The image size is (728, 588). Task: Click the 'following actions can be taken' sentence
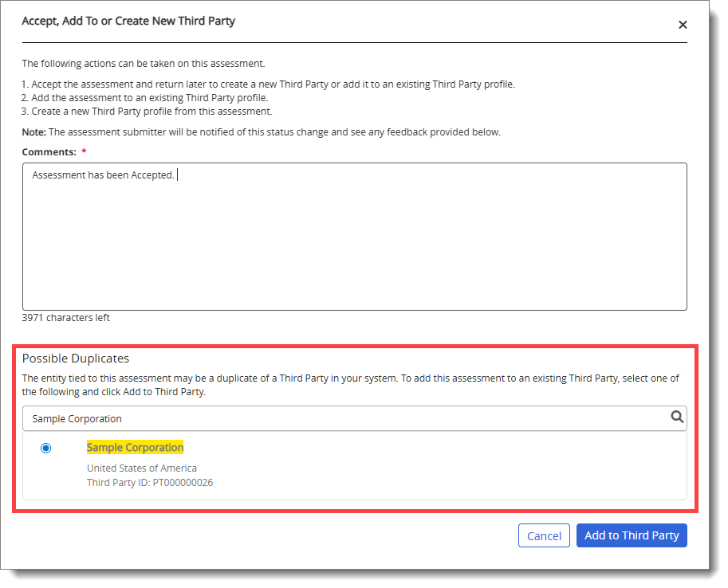pos(143,63)
